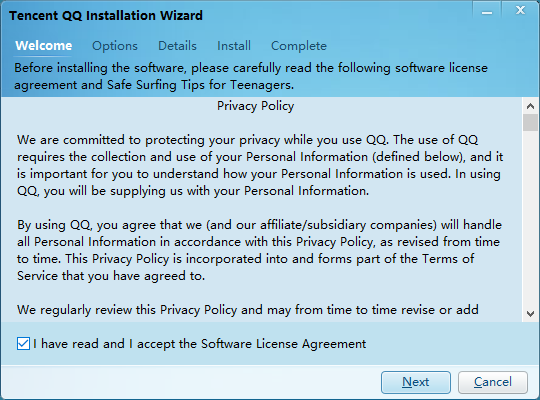Screen dimensions: 540x400
Task: Click the 'Before installing the software' instruction text
Action: click(251, 76)
